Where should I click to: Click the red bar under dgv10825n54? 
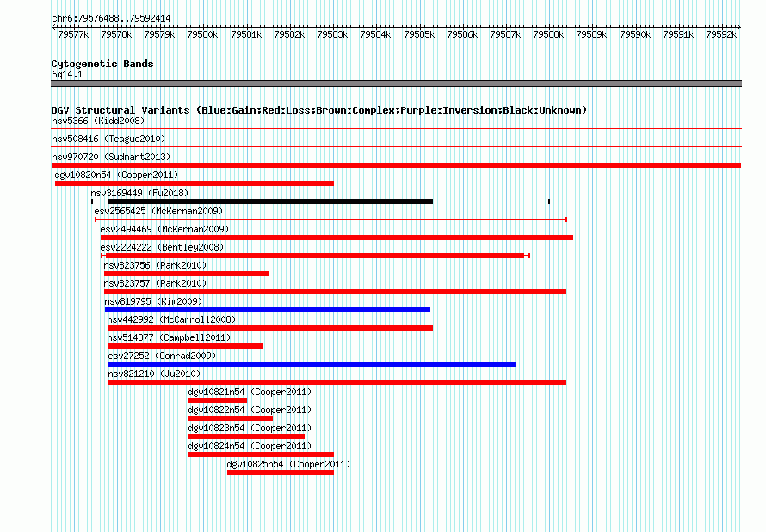(x=281, y=473)
